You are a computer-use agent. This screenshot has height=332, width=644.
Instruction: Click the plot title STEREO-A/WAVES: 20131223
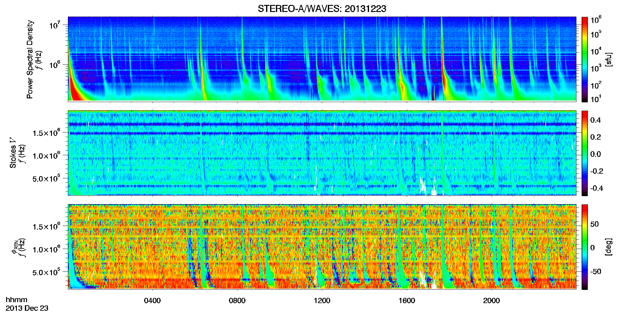point(322,9)
